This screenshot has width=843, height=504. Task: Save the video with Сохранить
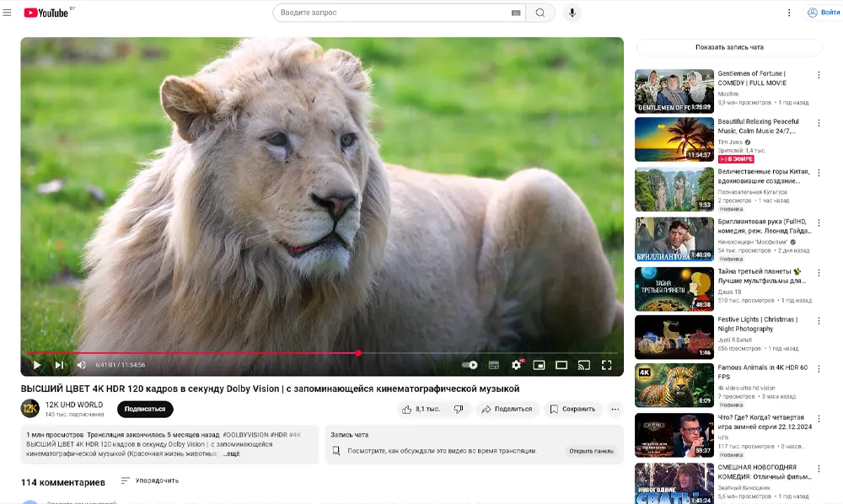click(x=572, y=409)
